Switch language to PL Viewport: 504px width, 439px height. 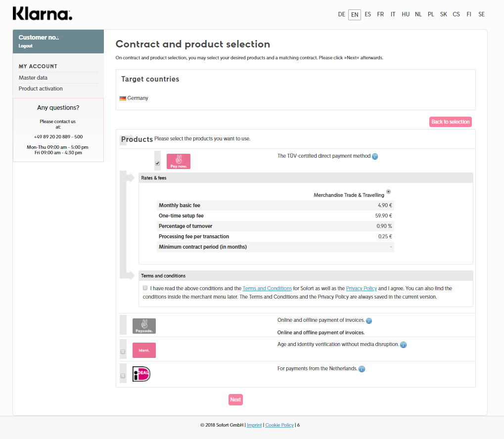[x=431, y=14]
